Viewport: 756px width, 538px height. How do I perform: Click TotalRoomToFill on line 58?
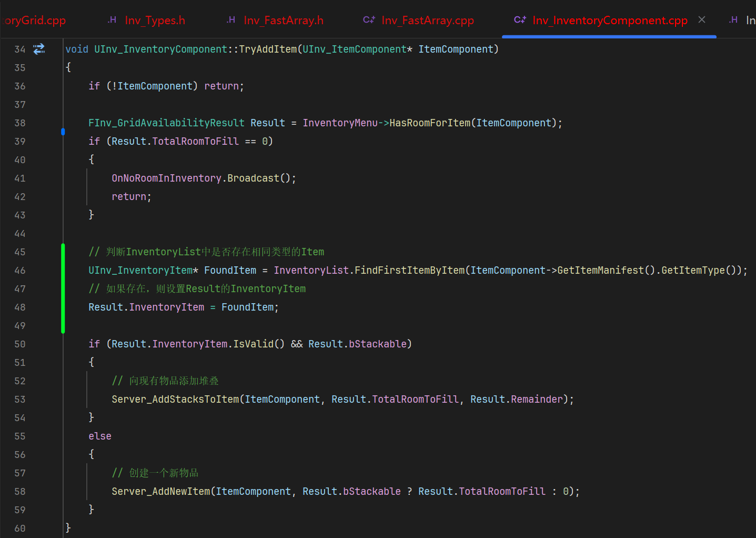[x=502, y=491]
